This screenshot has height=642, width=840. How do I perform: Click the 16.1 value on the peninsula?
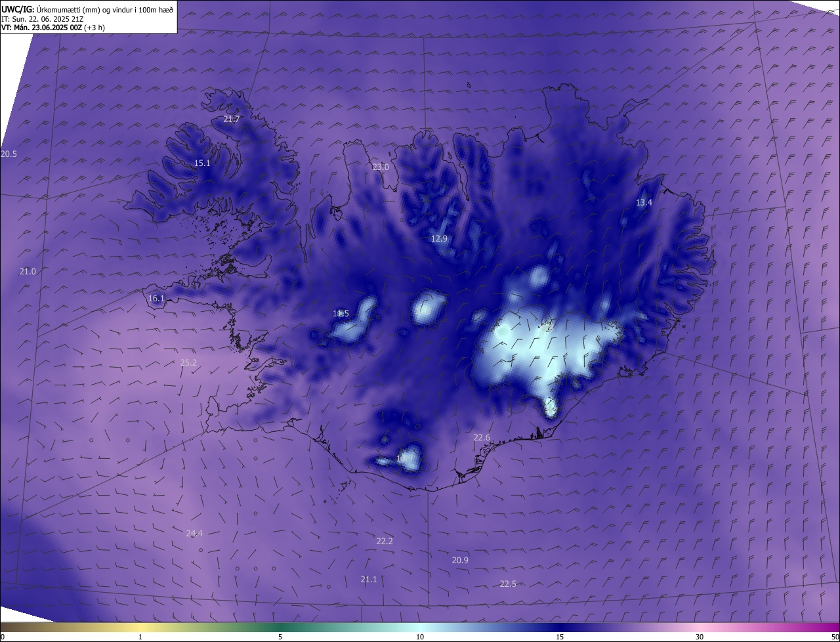(x=156, y=298)
